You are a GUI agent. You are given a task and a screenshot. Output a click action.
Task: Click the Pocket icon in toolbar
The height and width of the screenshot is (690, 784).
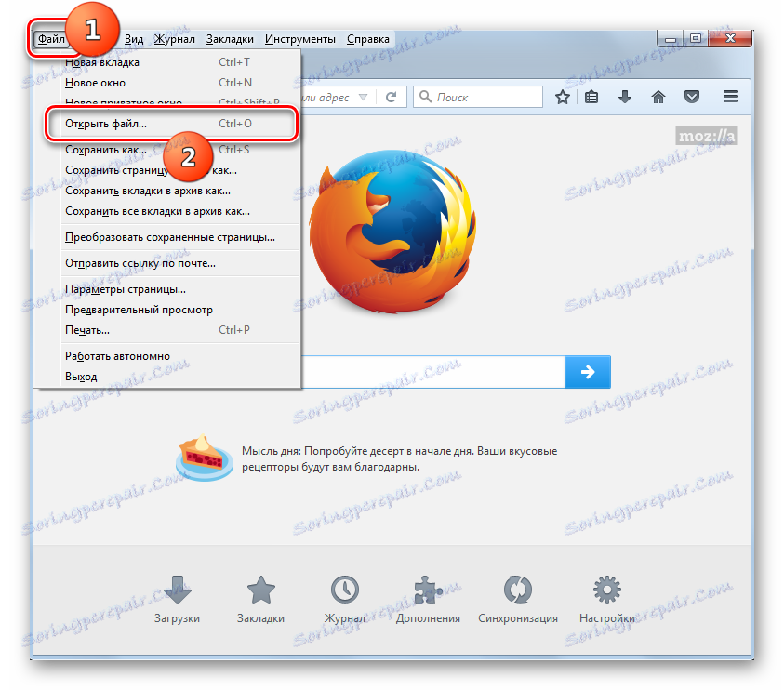click(692, 97)
